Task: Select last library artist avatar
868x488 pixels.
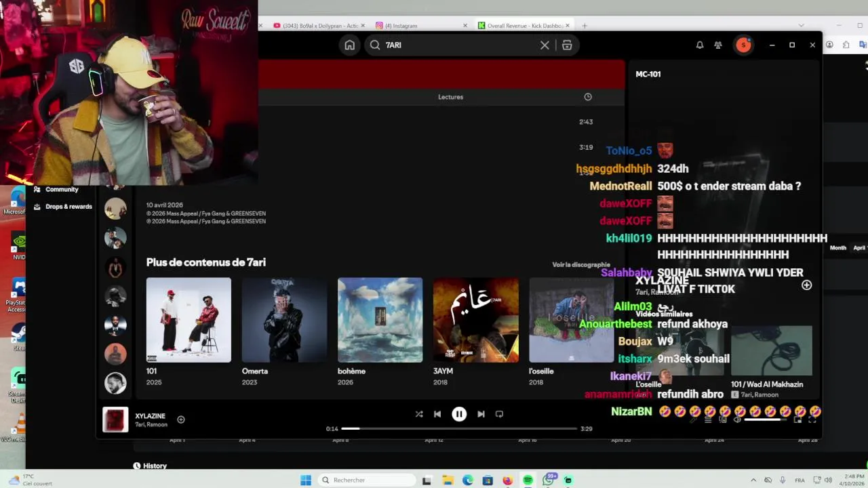Action: click(115, 383)
